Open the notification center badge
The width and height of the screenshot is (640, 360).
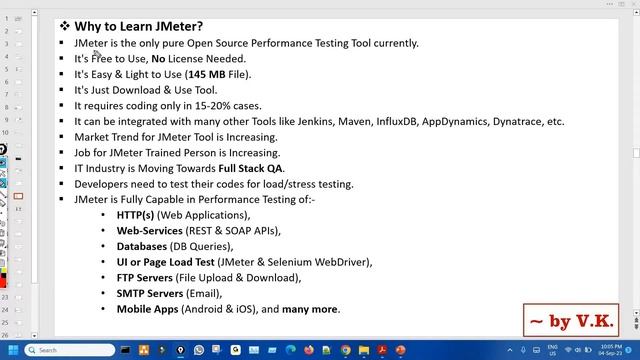(629, 350)
